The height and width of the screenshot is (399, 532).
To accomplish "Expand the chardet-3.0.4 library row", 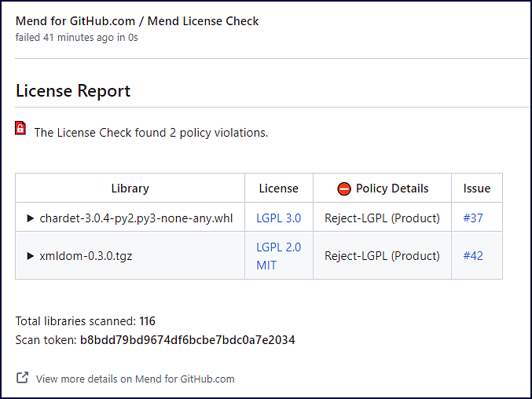I will [x=31, y=218].
